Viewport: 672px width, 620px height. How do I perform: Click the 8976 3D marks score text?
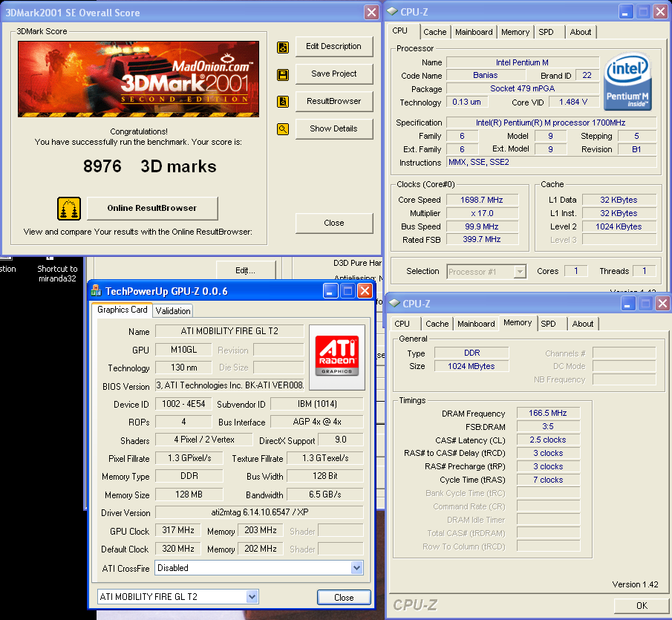(149, 166)
